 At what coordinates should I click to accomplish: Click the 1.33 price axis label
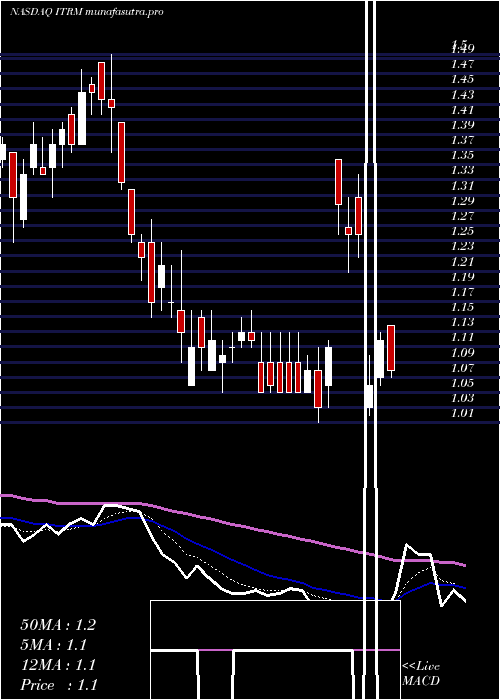point(462,171)
